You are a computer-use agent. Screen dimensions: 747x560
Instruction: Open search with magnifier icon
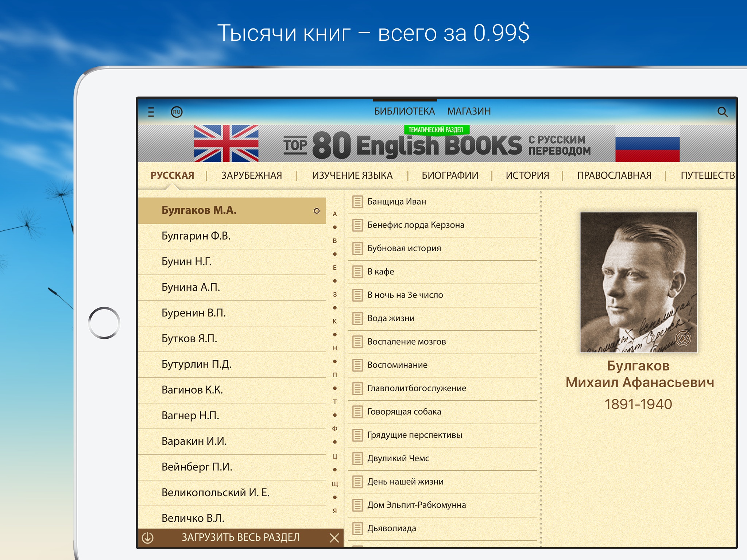[x=722, y=112]
